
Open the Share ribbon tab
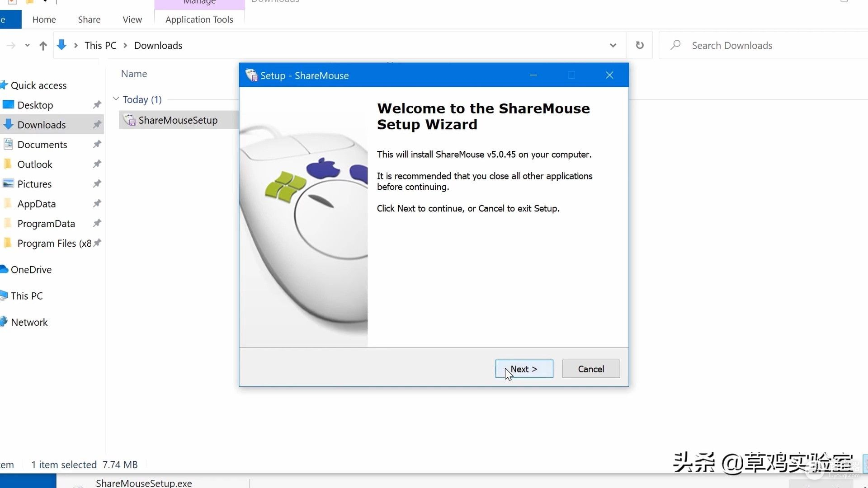89,19
